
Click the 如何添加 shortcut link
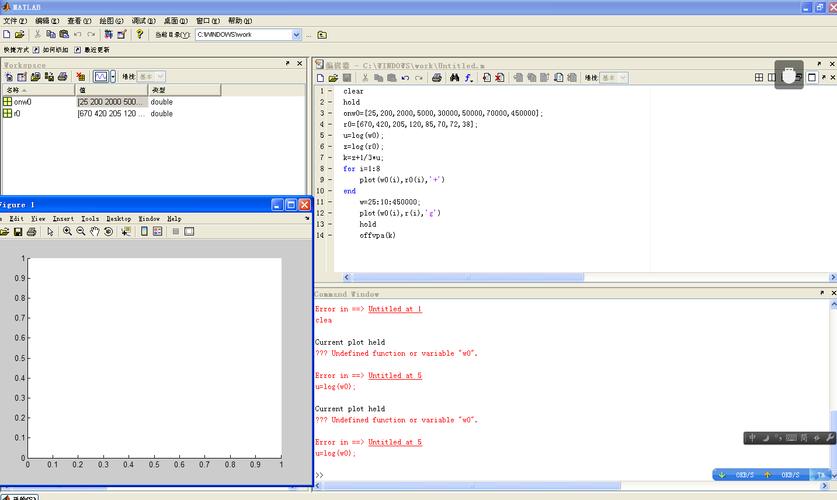(56, 50)
